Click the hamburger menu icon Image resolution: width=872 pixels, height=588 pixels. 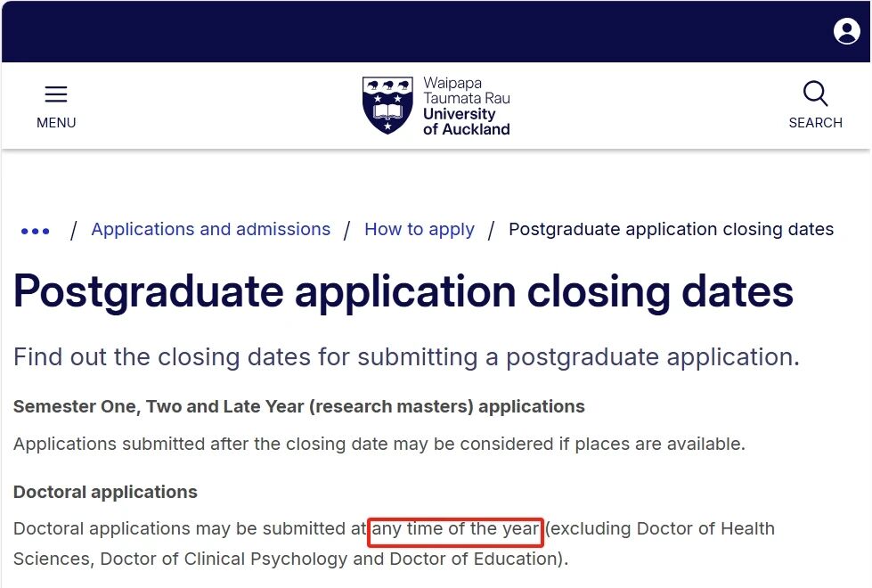(56, 94)
